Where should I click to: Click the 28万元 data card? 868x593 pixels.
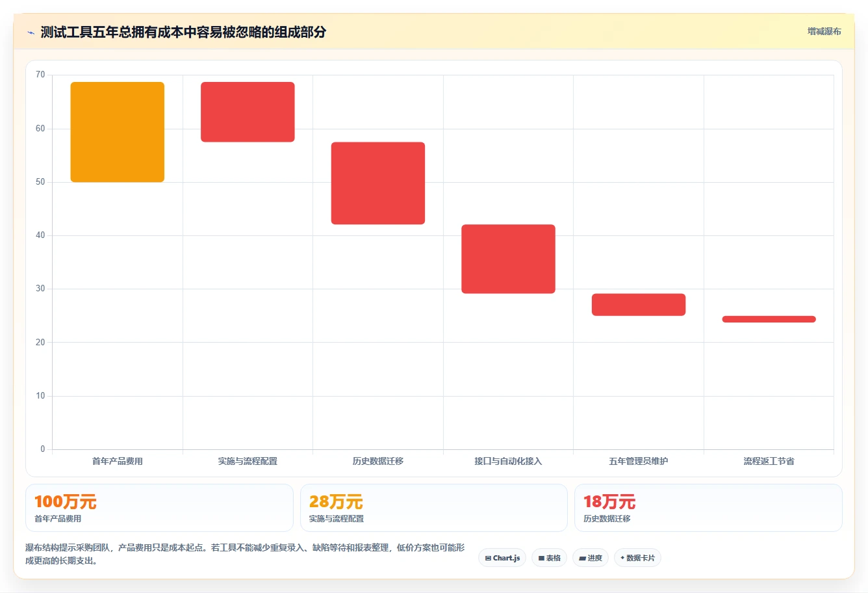pos(434,508)
